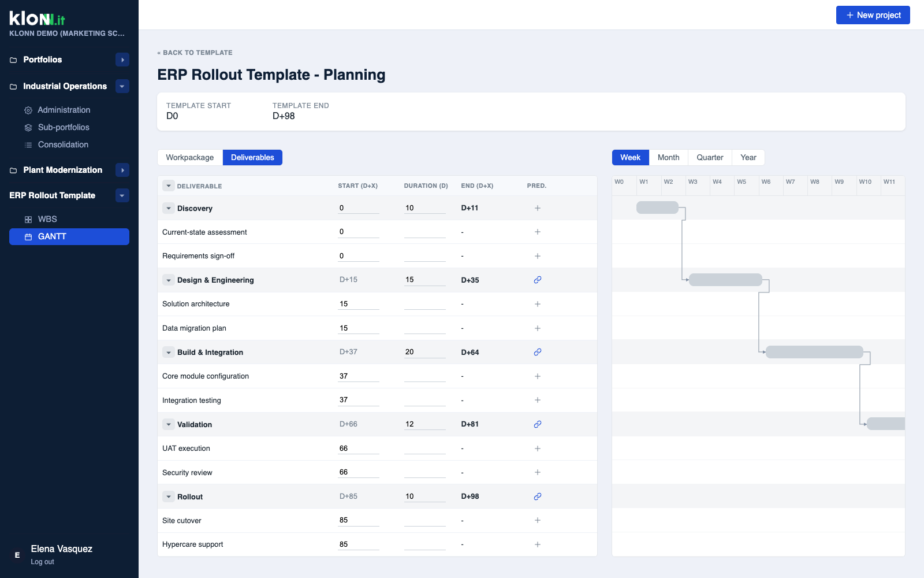924x578 pixels.
Task: Expand the Plant Modernization section
Action: point(122,170)
